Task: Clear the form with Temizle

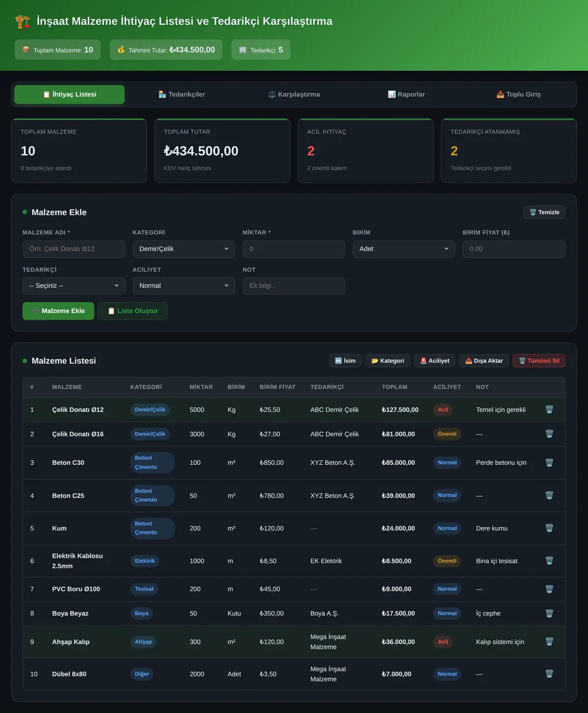Action: click(x=544, y=212)
